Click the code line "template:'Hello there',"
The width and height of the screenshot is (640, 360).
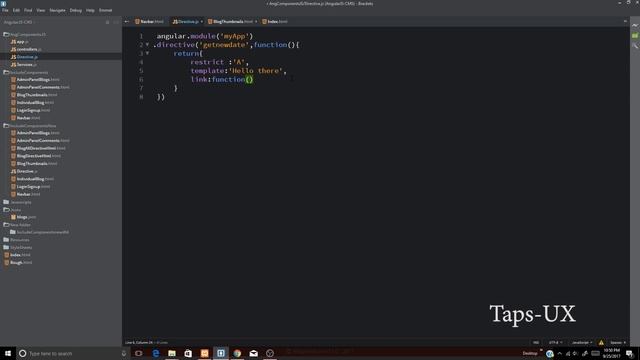[238, 71]
